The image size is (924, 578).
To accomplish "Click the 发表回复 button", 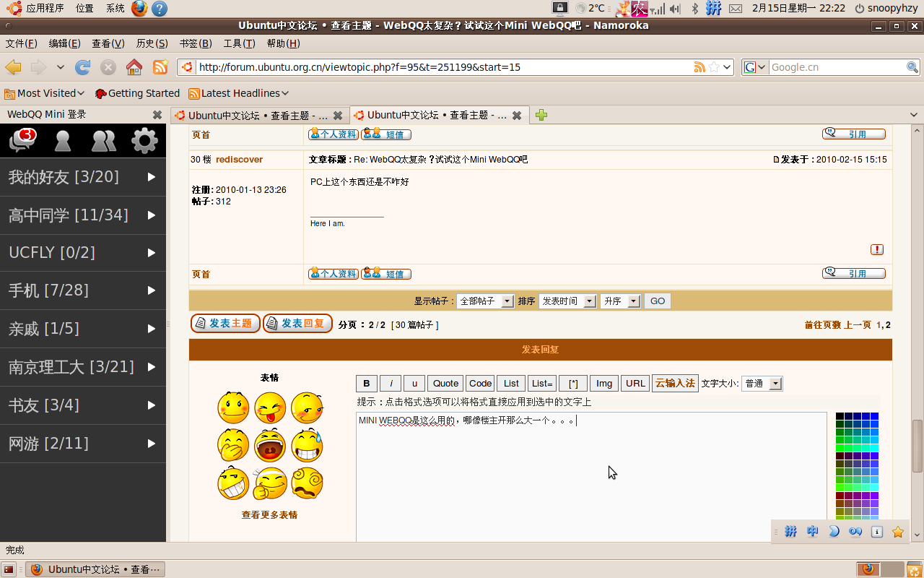I will (297, 324).
